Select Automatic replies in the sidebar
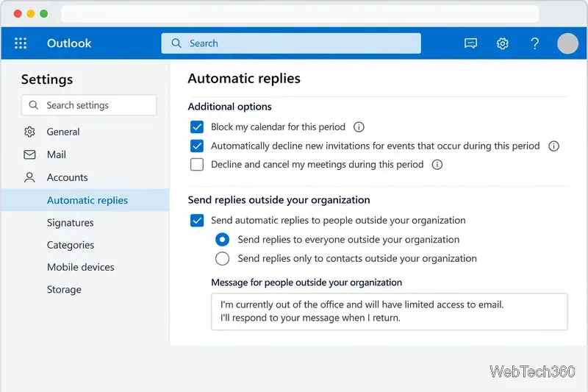The width and height of the screenshot is (588, 392). pos(85,200)
